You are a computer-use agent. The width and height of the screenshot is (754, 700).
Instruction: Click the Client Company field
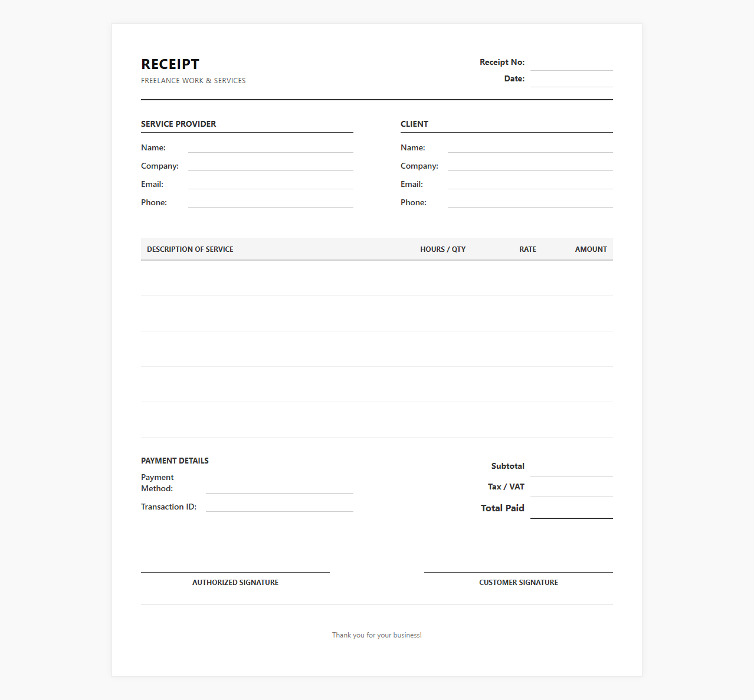530,166
